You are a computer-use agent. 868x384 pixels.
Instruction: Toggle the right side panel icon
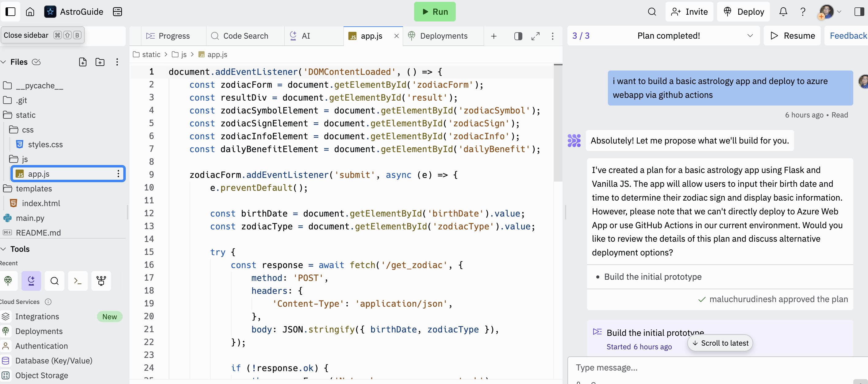tap(859, 12)
